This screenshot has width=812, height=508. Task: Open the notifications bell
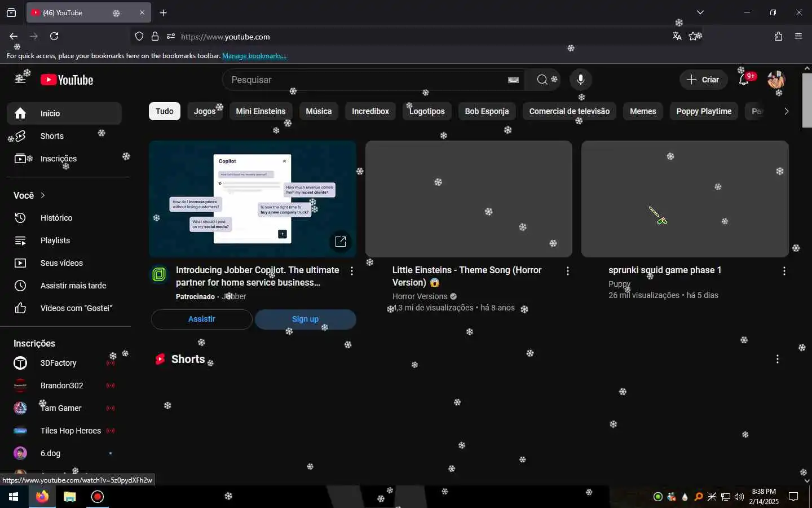coord(744,80)
